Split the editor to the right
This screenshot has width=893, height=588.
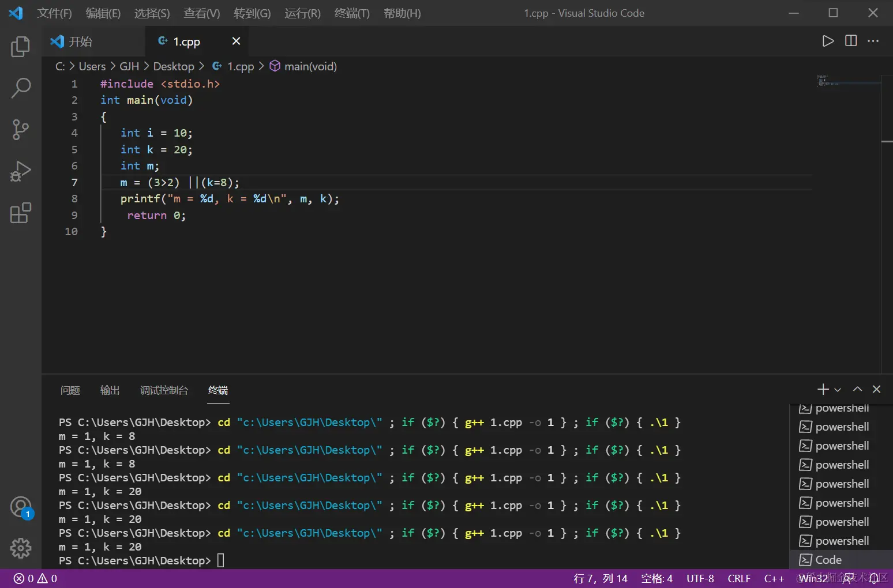tap(851, 41)
